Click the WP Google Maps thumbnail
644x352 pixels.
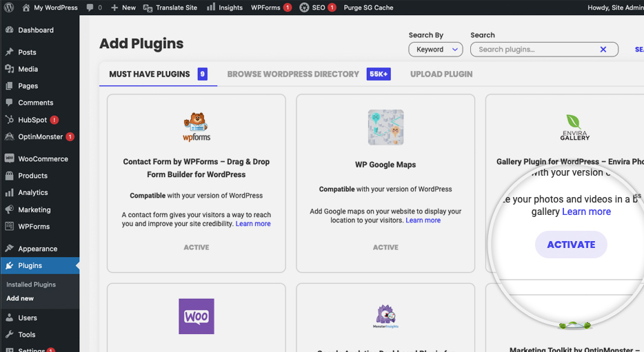point(385,127)
